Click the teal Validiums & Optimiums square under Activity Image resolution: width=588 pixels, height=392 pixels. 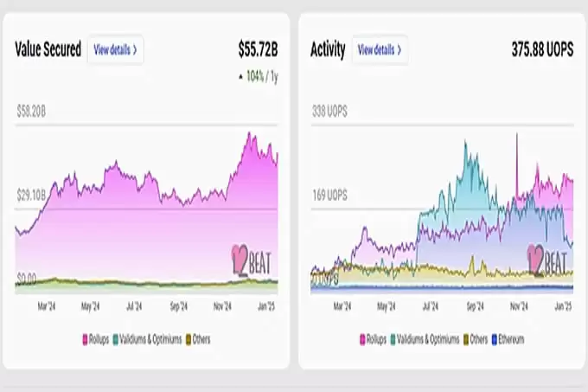pyautogui.click(x=392, y=340)
